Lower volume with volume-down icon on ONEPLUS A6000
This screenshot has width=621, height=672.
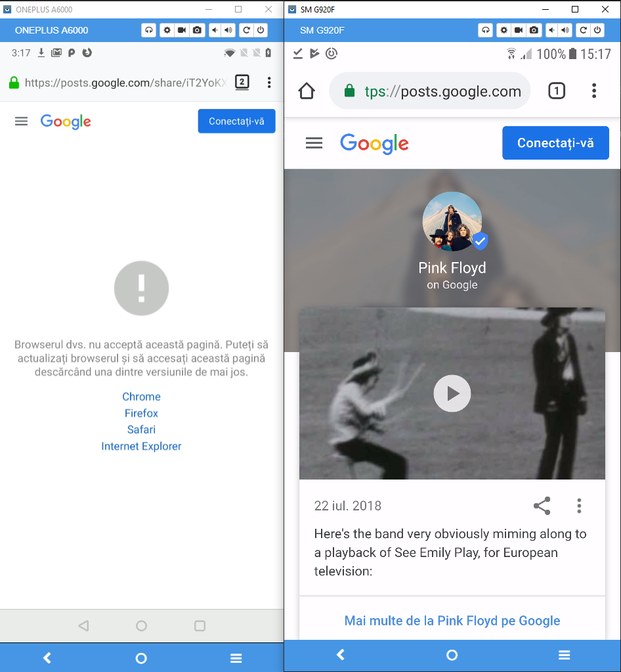tap(213, 30)
